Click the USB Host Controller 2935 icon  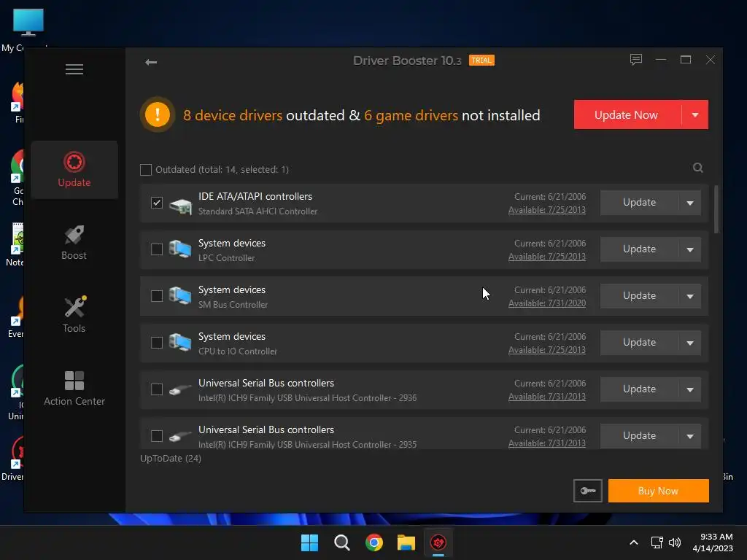tap(181, 436)
